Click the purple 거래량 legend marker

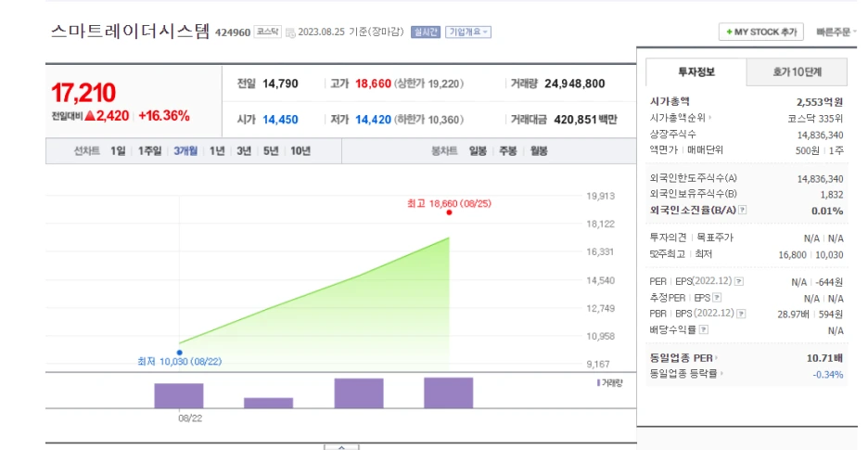coord(598,383)
